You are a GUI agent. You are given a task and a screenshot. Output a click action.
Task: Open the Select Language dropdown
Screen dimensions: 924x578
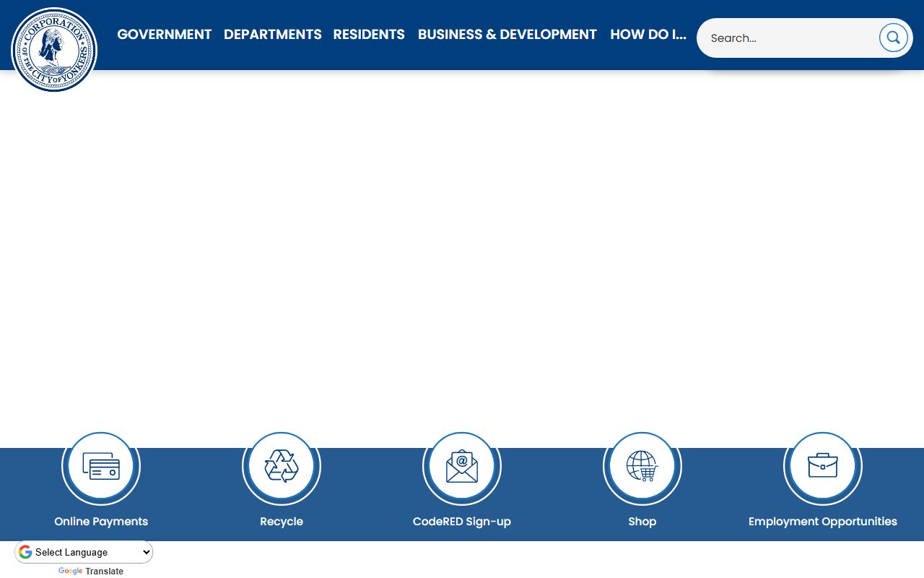pyautogui.click(x=84, y=552)
